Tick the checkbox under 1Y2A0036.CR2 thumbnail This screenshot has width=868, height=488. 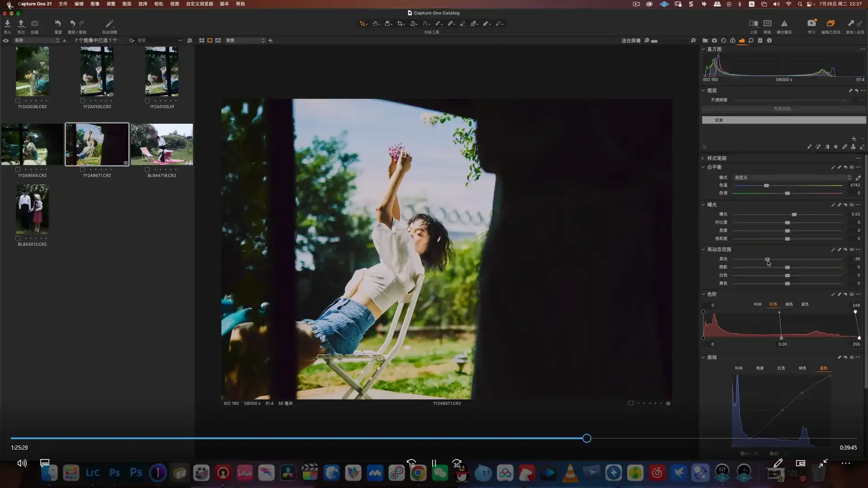(x=18, y=101)
